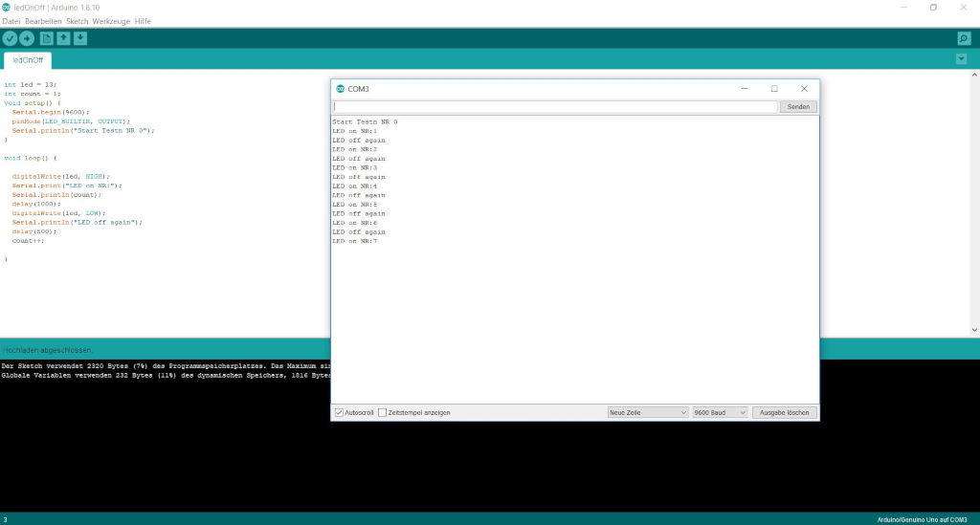Click the 'delay(1000);' code line
Image resolution: width=980 pixels, height=525 pixels.
click(36, 204)
